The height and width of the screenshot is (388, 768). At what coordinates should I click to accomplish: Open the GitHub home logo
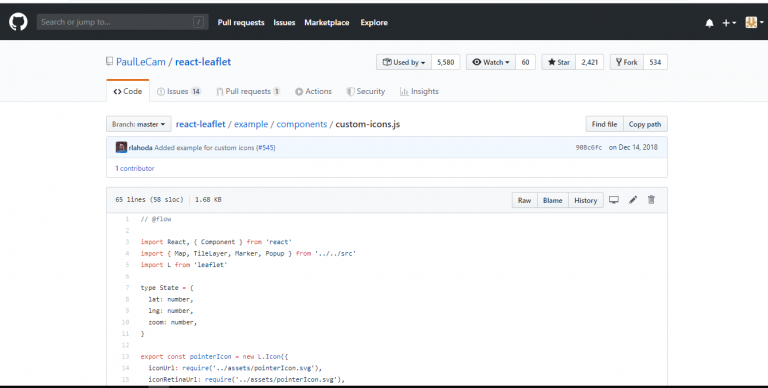[18, 22]
